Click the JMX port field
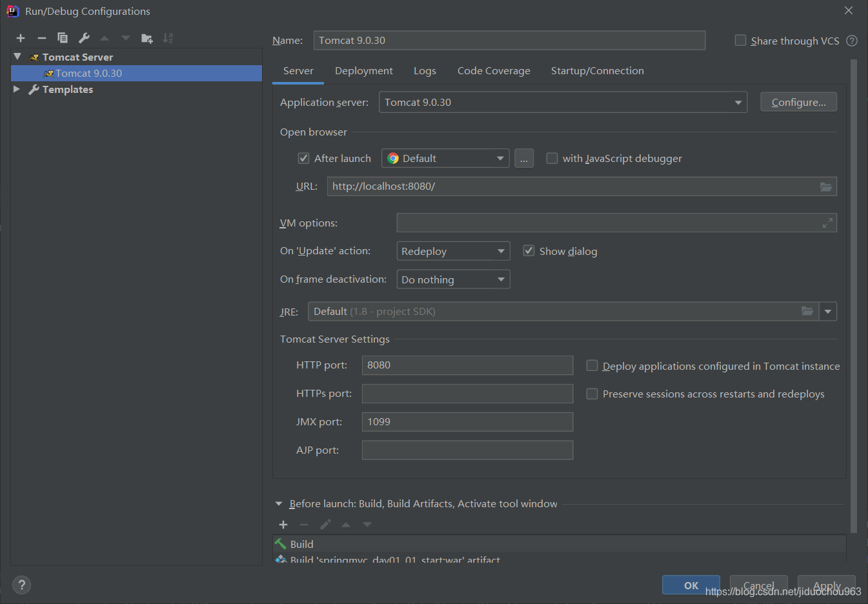Viewport: 868px width, 604px height. point(467,422)
